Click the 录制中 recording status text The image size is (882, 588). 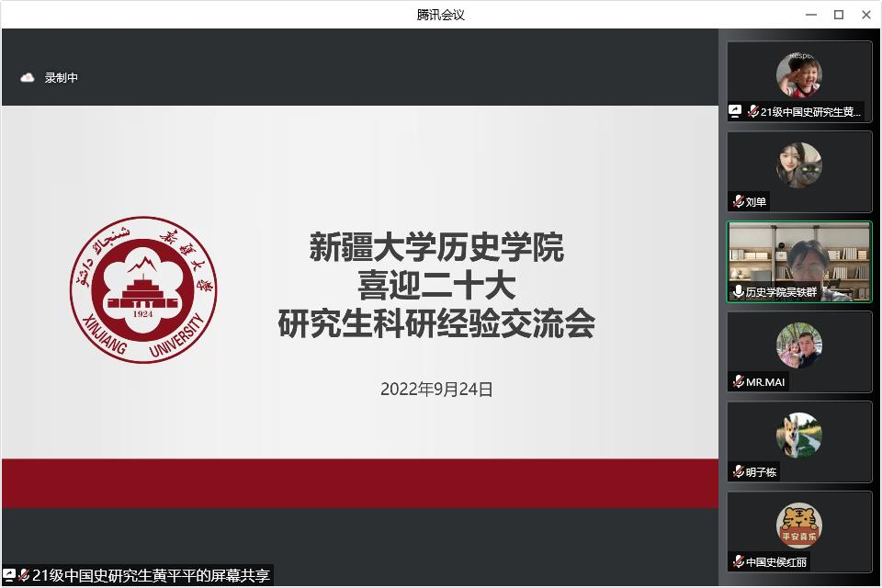[62, 78]
